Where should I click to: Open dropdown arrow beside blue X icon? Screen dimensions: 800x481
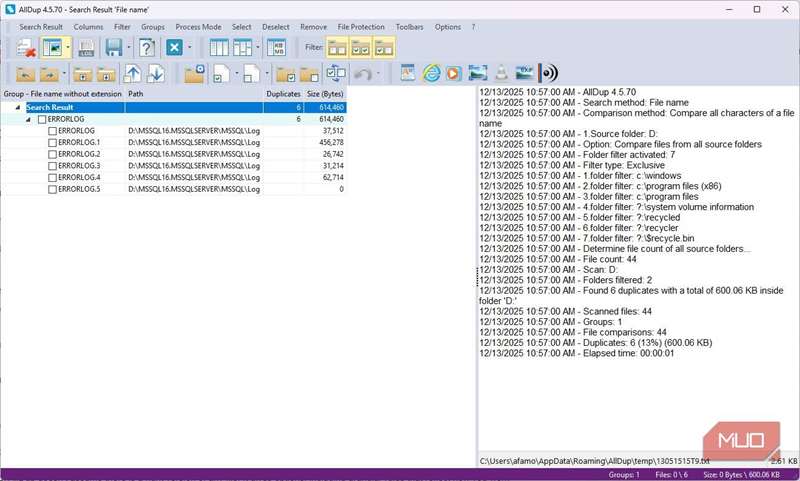(189, 48)
